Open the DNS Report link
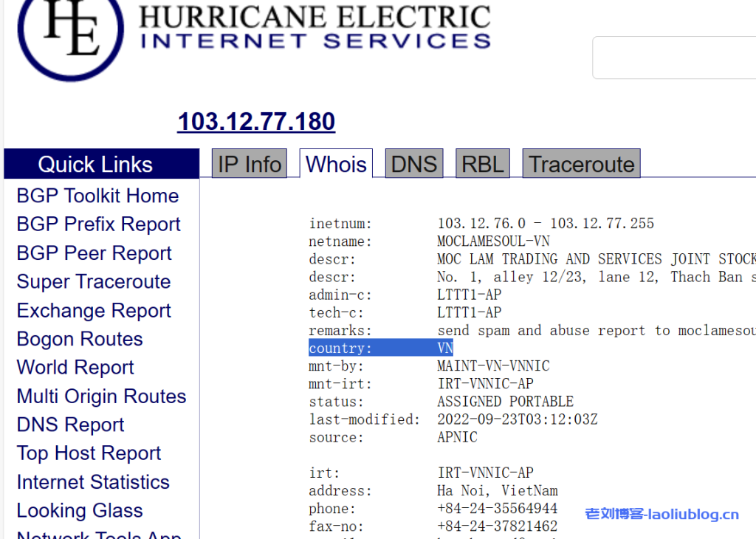Viewport: 756px width, 539px height. pos(71,425)
